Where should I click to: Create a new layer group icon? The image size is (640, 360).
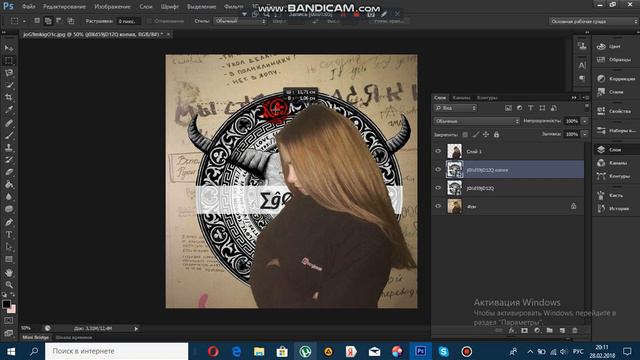549,331
